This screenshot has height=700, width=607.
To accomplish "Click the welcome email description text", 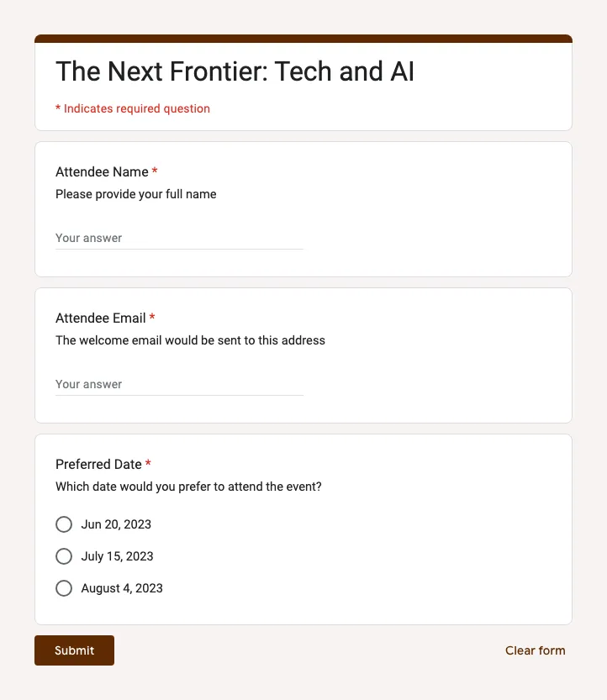I will (x=190, y=340).
